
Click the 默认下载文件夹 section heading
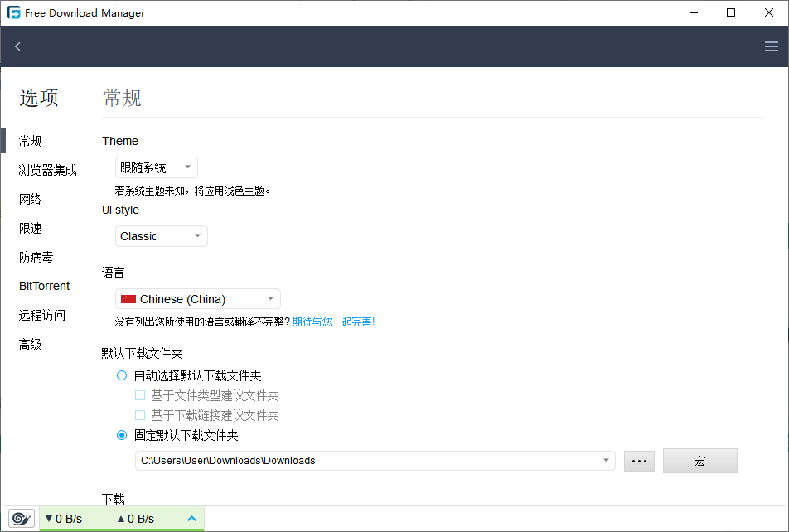point(142,353)
